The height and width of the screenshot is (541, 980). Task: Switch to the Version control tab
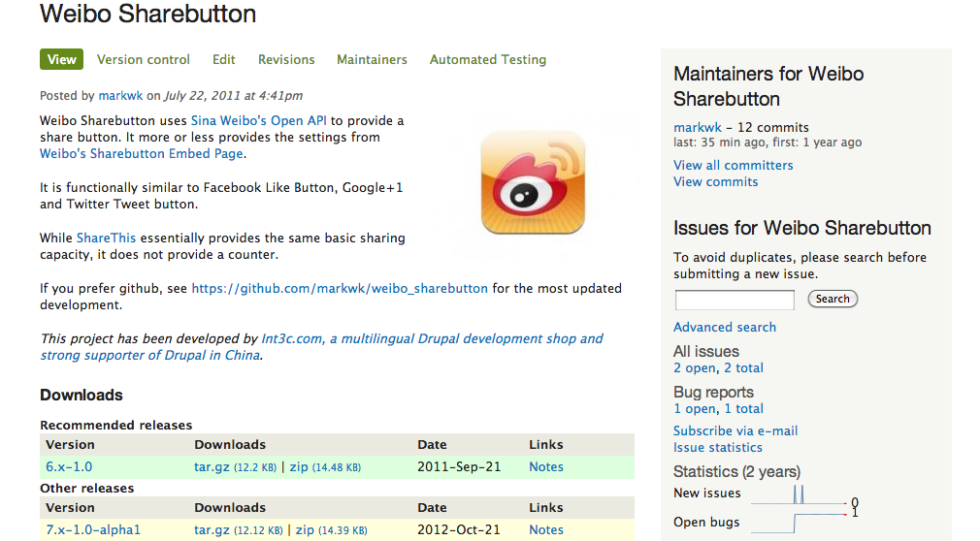coord(144,59)
